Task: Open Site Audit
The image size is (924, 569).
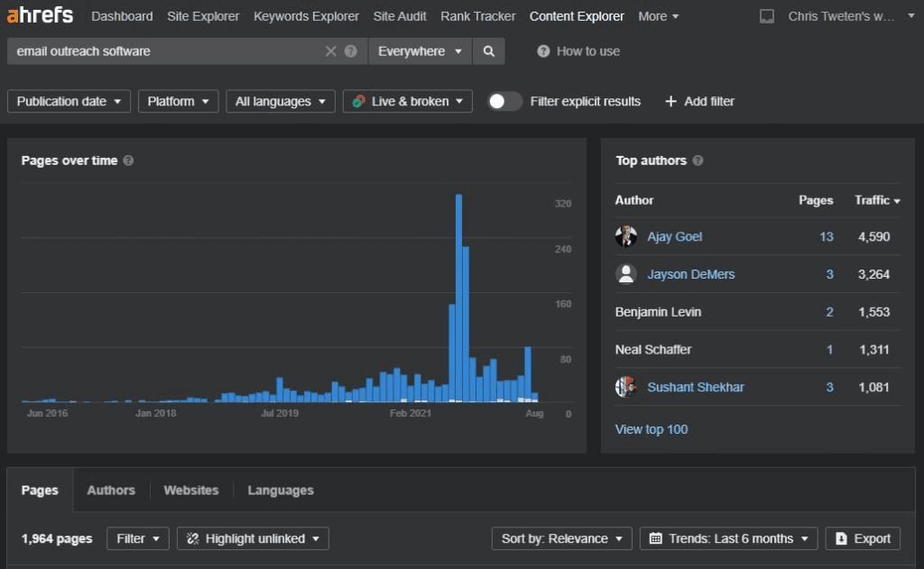Action: click(400, 16)
